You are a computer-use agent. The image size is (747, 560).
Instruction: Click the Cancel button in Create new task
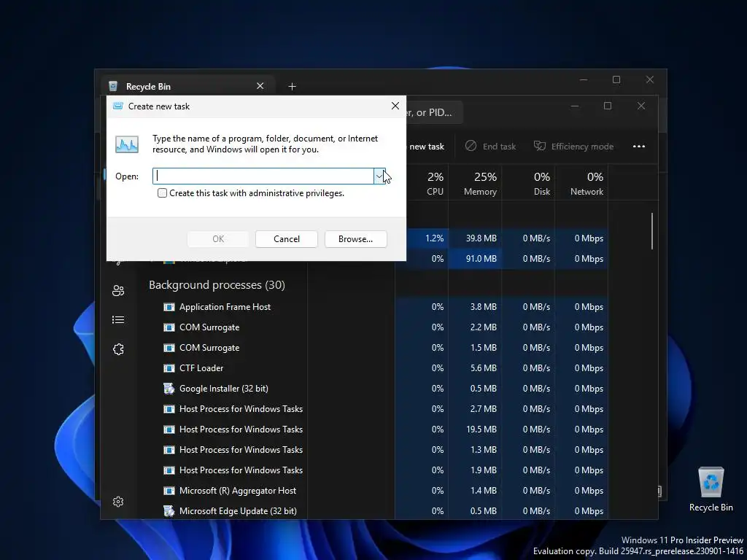tap(286, 239)
